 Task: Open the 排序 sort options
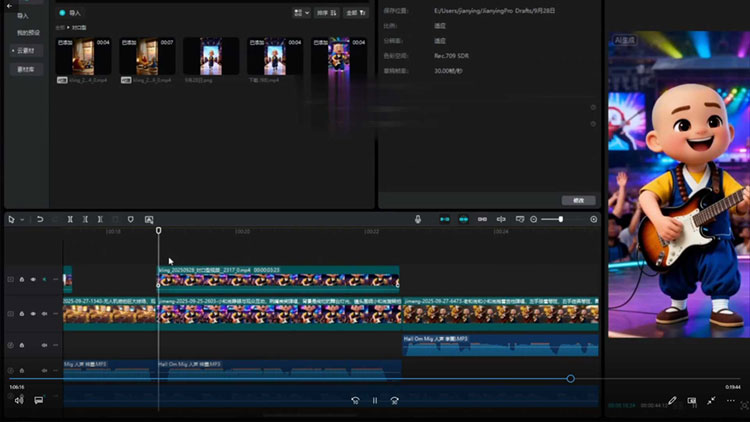point(325,13)
